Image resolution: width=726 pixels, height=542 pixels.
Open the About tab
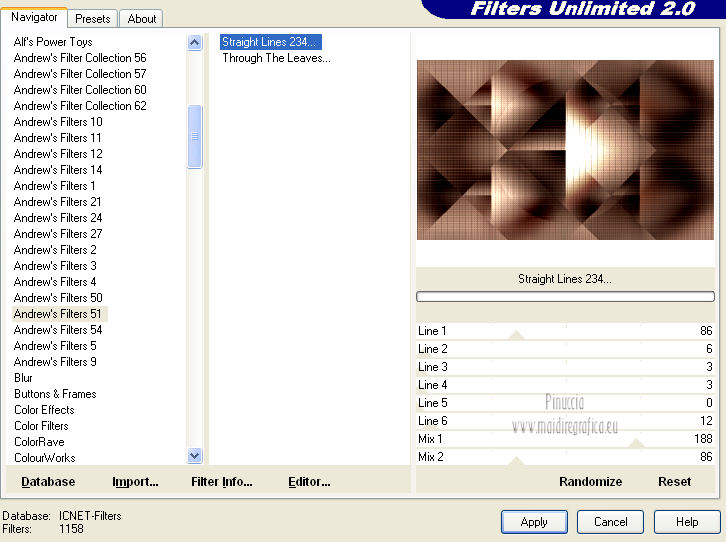[142, 19]
